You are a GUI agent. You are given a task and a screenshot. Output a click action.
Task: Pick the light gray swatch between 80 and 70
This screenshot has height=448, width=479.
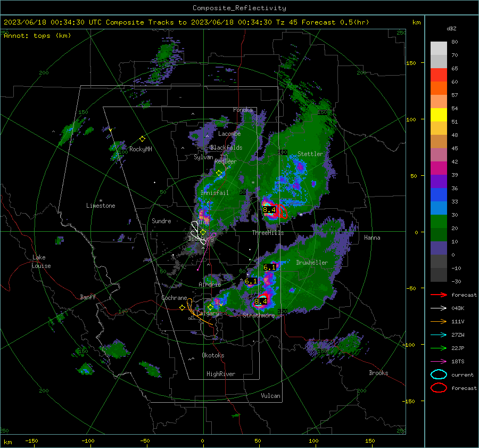point(439,48)
